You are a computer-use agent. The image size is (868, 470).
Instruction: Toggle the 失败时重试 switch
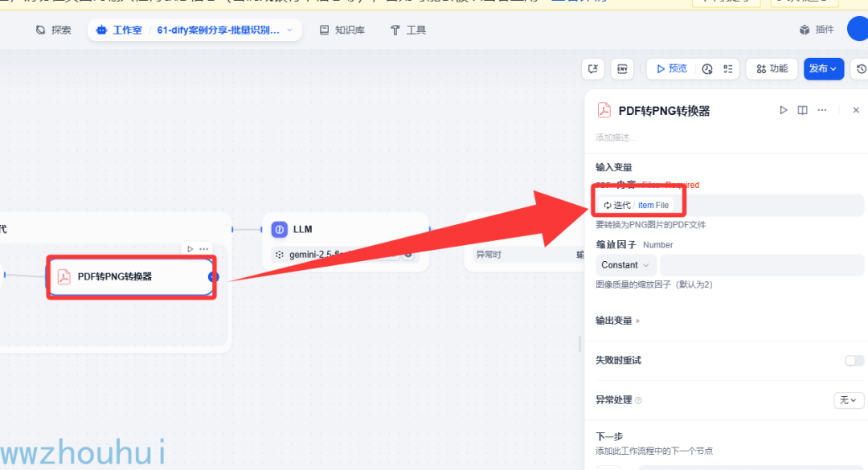[854, 361]
